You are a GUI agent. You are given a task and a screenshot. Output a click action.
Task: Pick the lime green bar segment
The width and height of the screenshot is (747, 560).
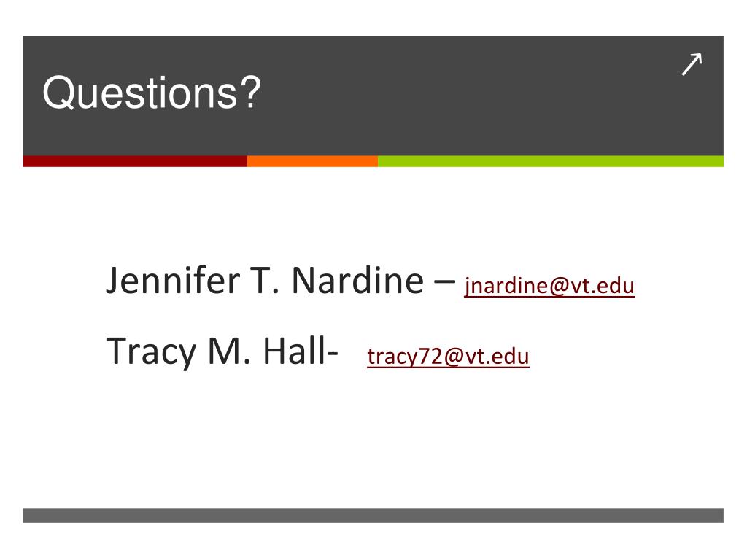pyautogui.click(x=551, y=161)
